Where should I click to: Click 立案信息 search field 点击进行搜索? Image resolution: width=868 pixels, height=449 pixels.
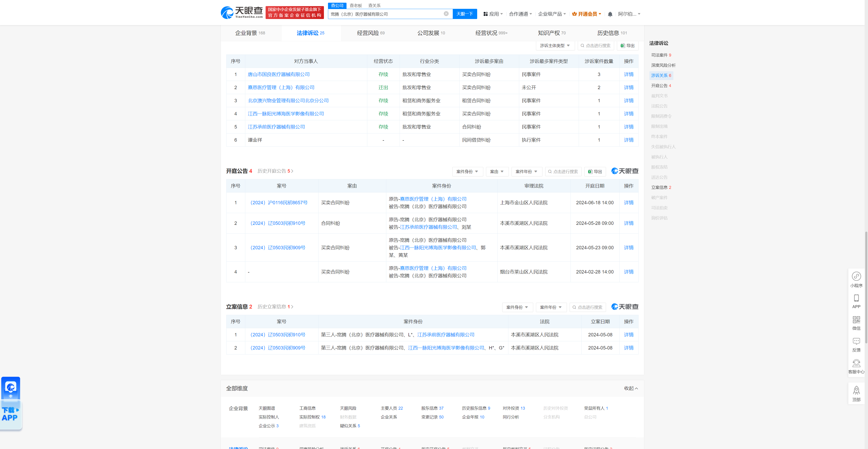coord(588,307)
